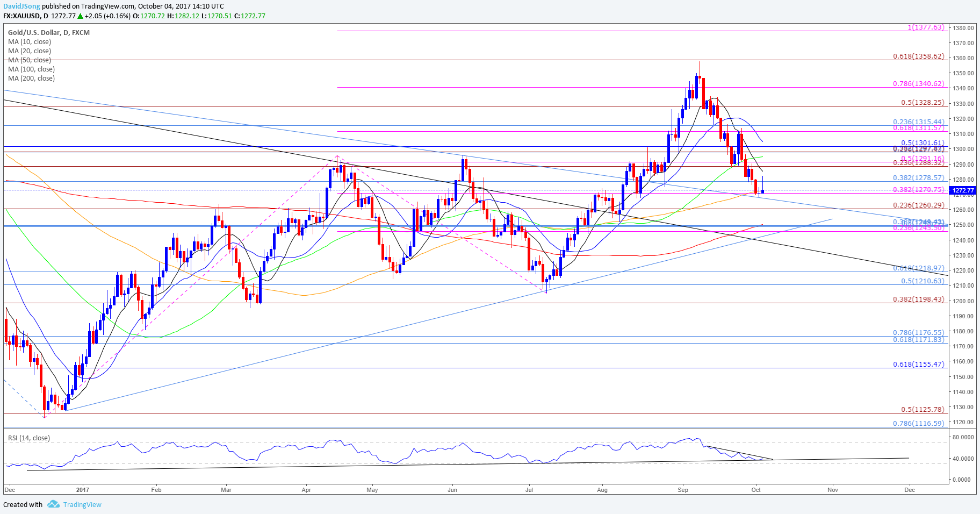Viewport: 980px width, 514px height.
Task: Click the 0.382(1198.43) Fibonacci label
Action: (x=918, y=299)
